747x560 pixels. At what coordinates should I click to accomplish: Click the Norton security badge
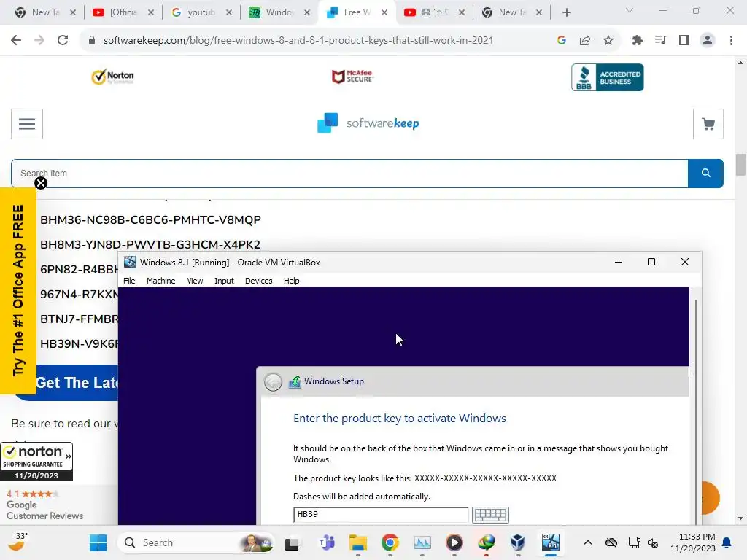[113, 76]
